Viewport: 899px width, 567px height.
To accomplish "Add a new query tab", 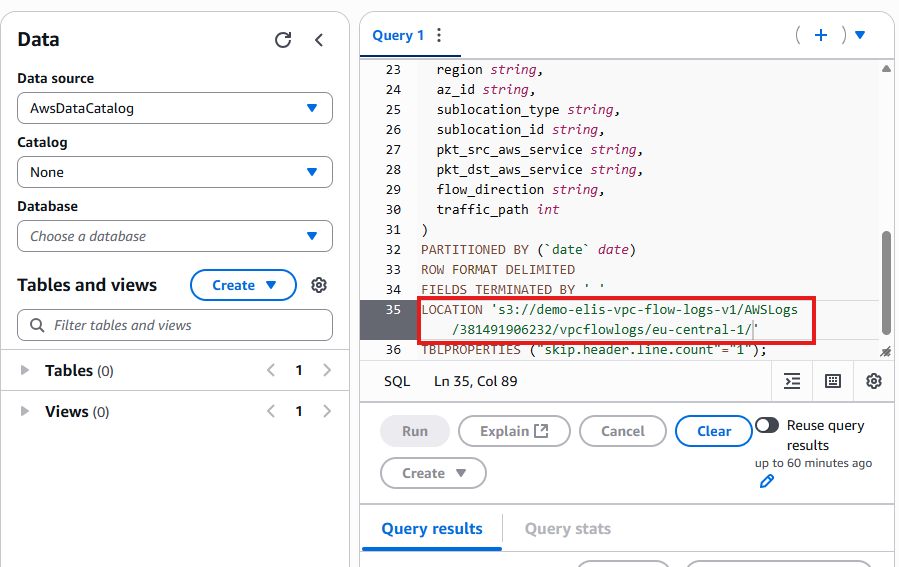I will click(x=821, y=35).
